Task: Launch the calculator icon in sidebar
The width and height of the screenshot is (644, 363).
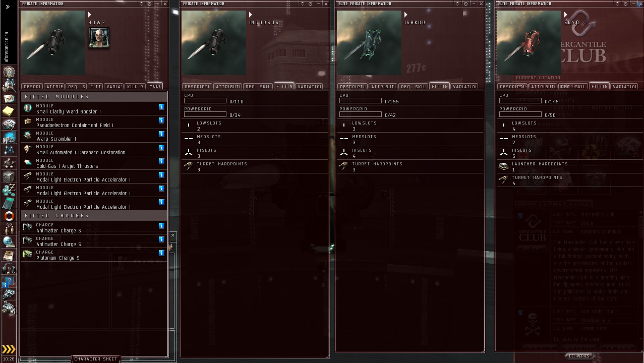Action: [x=9, y=203]
